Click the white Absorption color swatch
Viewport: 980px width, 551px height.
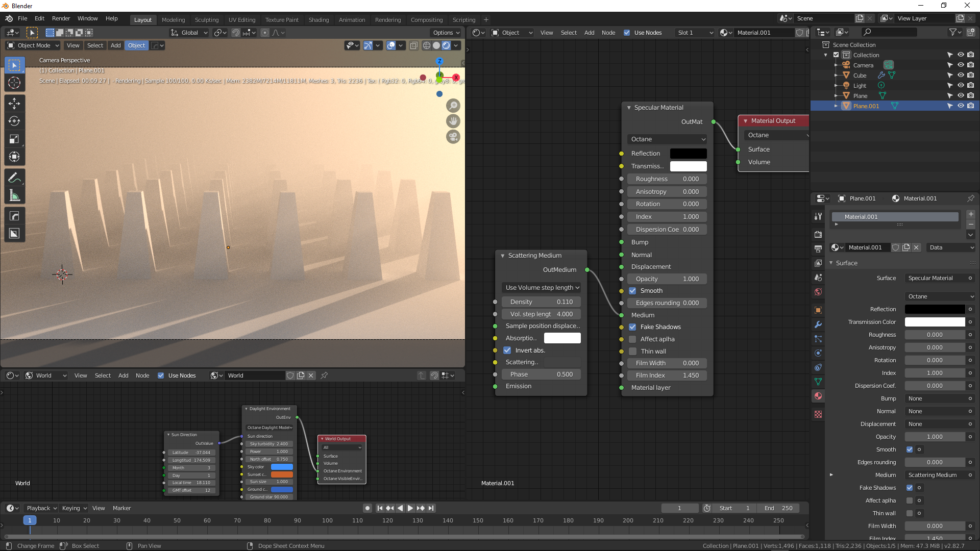pos(562,338)
